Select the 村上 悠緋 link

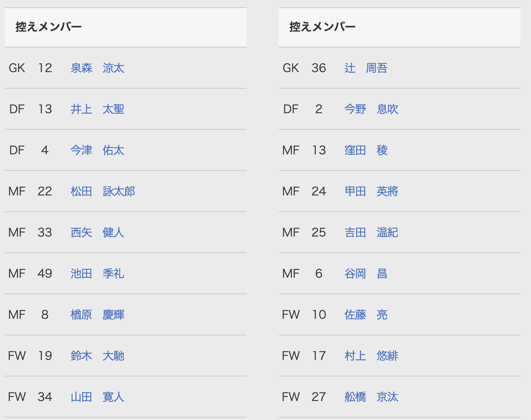click(x=371, y=356)
